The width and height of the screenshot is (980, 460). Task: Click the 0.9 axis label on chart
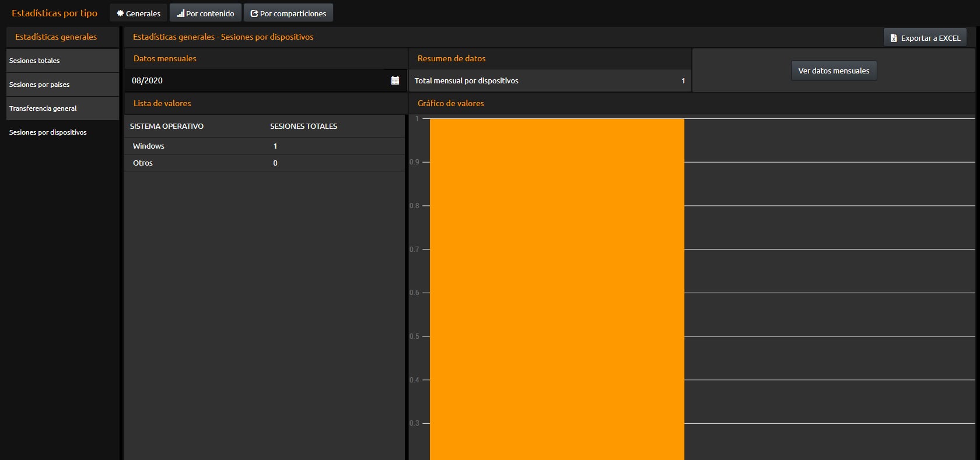click(x=414, y=162)
